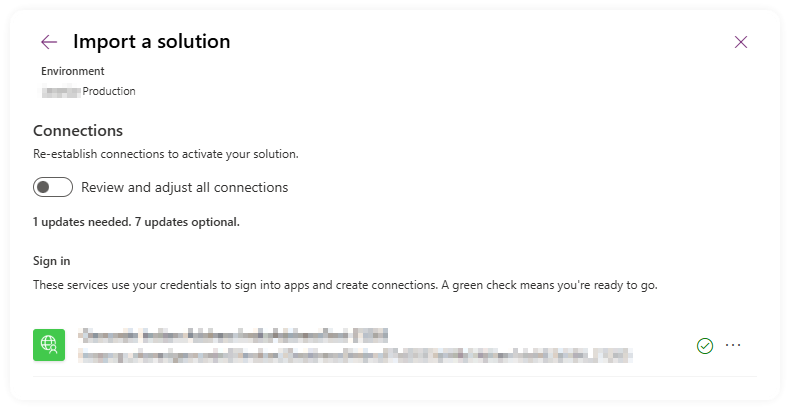790x410 pixels.
Task: Click the 'Re-establish connections' description text
Action: click(166, 154)
